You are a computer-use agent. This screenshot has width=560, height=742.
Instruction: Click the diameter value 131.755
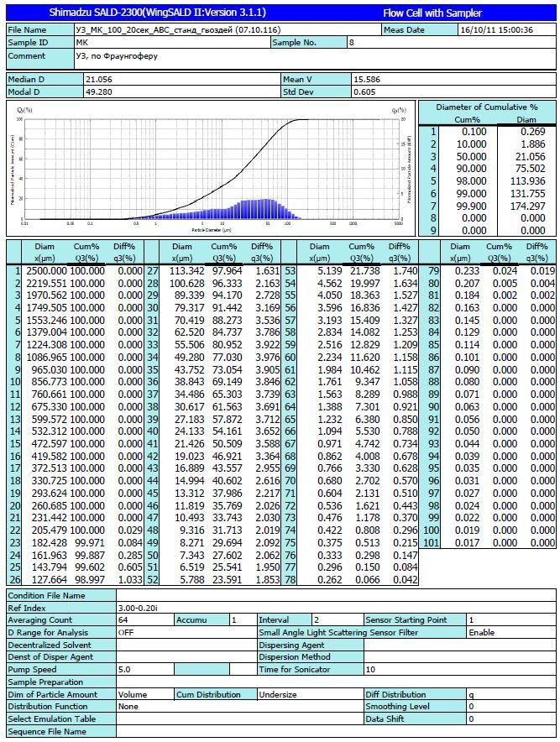coord(528,194)
